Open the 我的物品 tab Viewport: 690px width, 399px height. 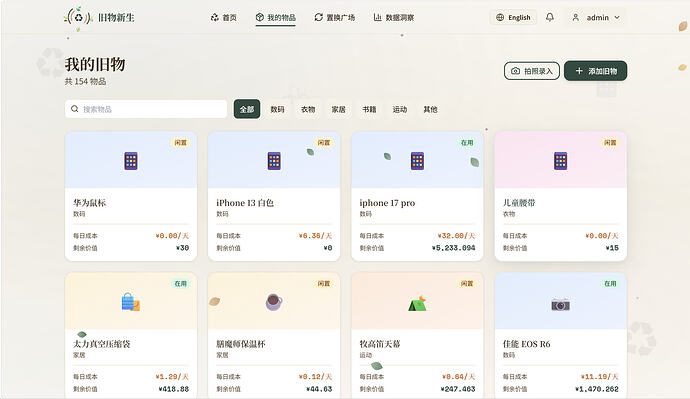[x=275, y=18]
